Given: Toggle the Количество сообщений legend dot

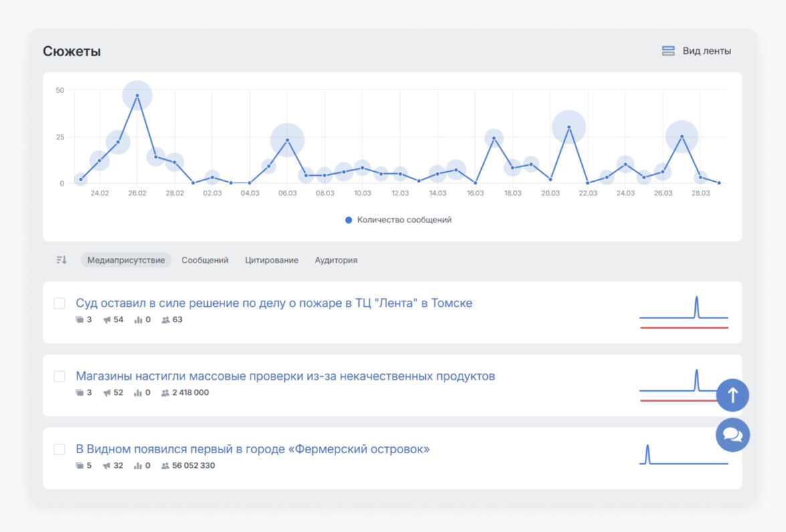Looking at the screenshot, I should pos(348,220).
